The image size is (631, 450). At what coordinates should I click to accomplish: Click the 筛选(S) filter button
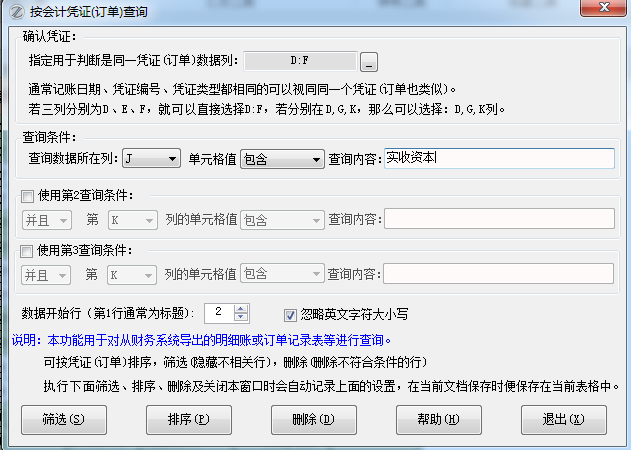point(63,419)
